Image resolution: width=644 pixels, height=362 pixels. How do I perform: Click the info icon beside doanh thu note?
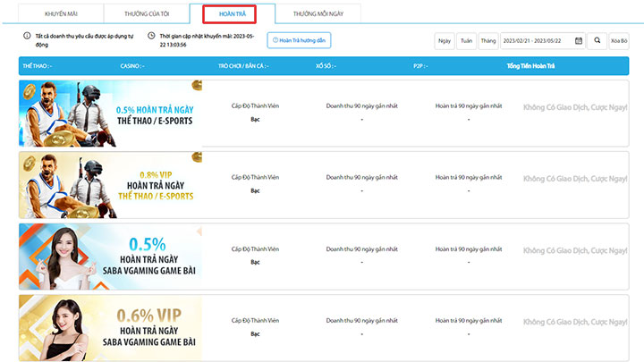tap(27, 36)
